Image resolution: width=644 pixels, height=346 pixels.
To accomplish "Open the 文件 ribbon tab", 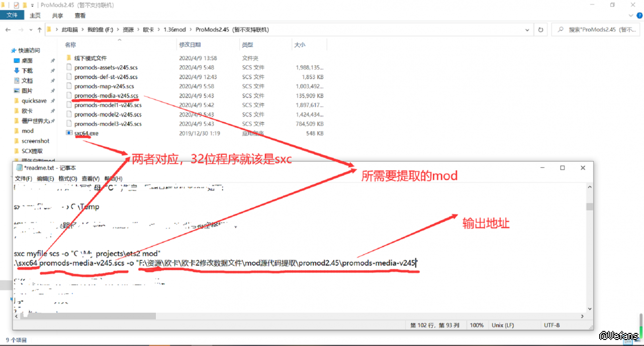I will 12,16.
